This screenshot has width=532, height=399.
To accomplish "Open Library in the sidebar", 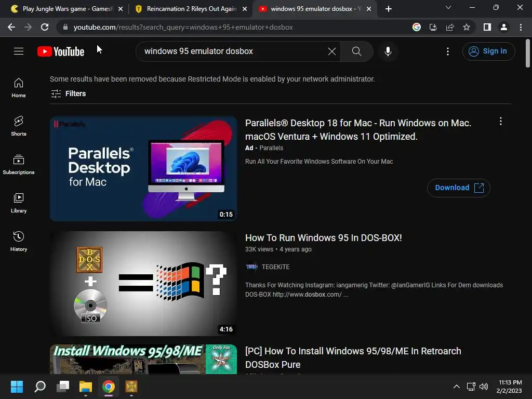I will coord(19,203).
